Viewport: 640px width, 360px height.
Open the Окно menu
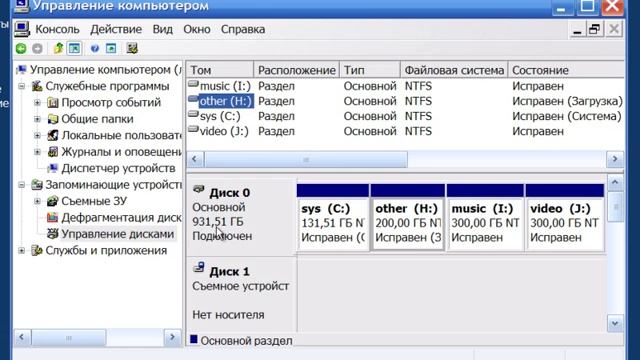(x=197, y=29)
